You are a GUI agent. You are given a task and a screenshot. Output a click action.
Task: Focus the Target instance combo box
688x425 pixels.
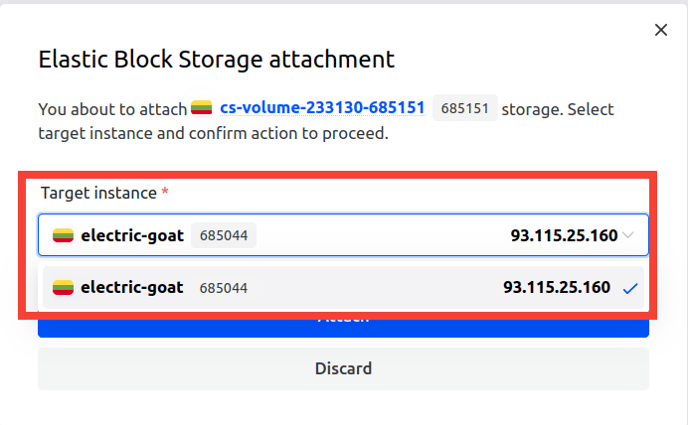click(344, 235)
